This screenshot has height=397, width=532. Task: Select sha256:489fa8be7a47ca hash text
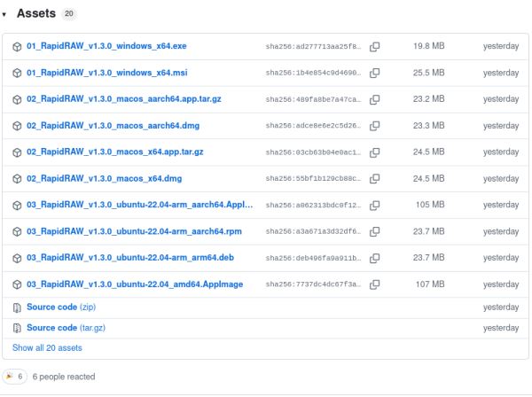313,99
